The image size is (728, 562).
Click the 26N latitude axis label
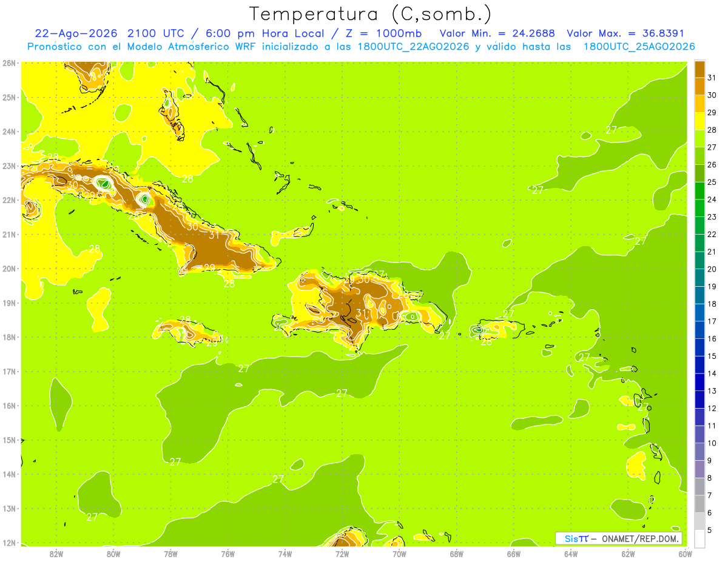point(9,63)
